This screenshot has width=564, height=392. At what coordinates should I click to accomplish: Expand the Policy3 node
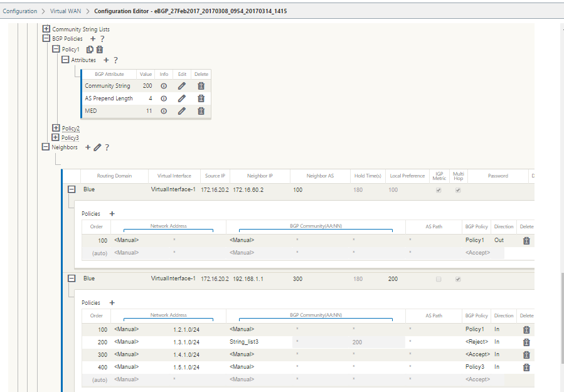pyautogui.click(x=55, y=137)
